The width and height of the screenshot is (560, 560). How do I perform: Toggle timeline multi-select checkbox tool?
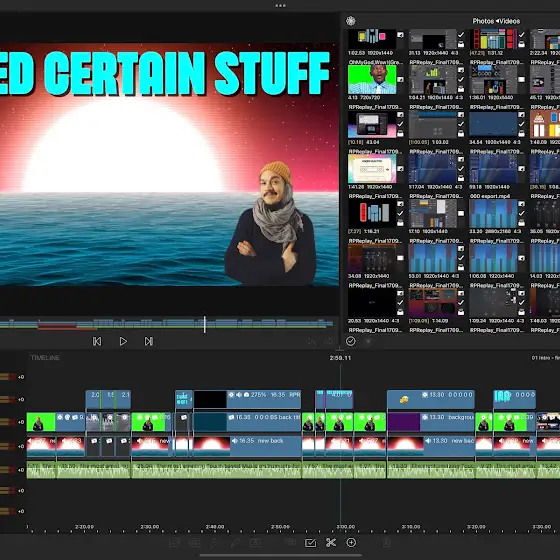(310, 543)
